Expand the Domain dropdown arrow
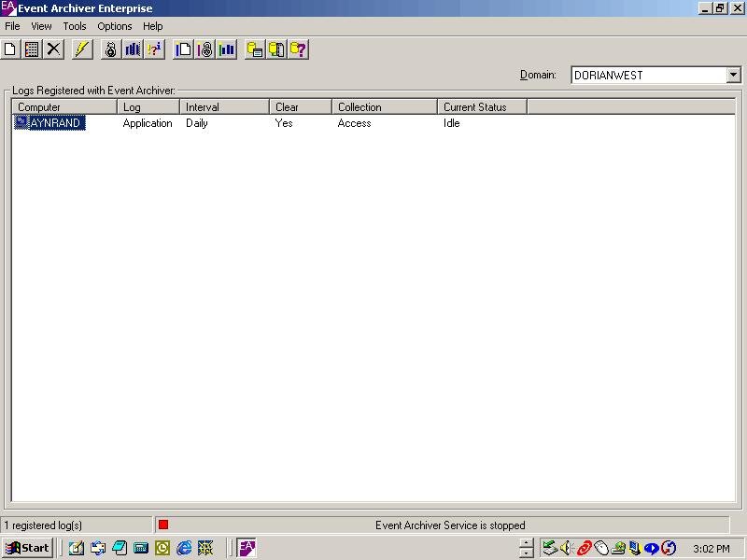 pos(733,75)
